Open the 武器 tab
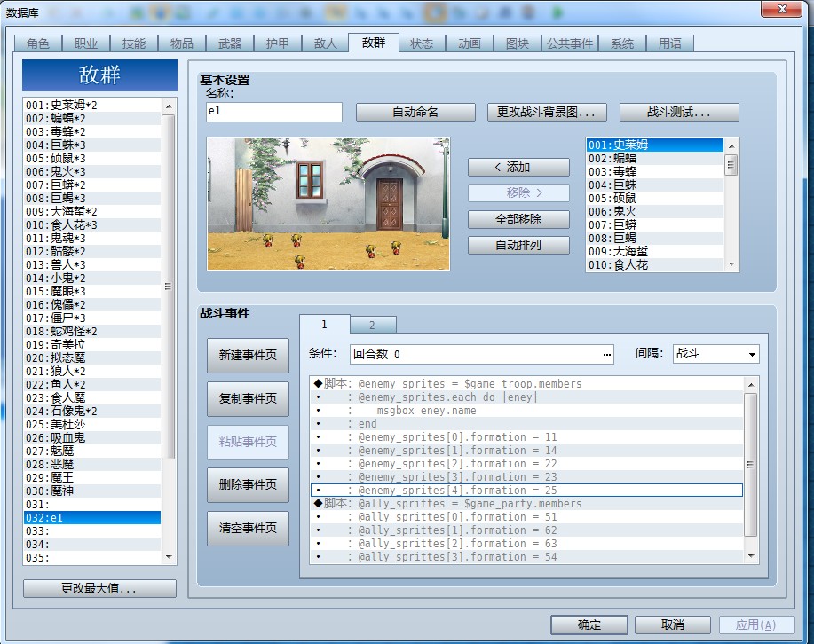This screenshot has height=644, width=814. tap(229, 43)
